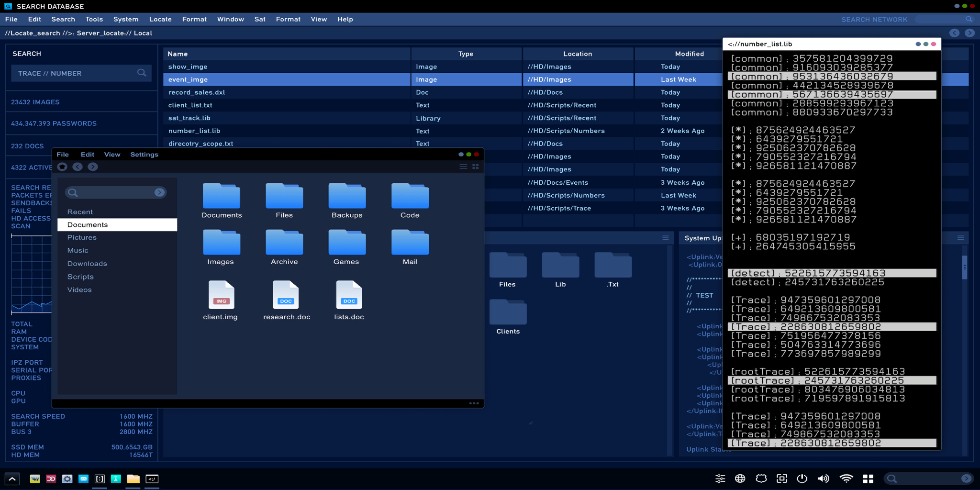The image size is (980, 490).
Task: Open Settings menu in the file browser
Action: click(144, 155)
